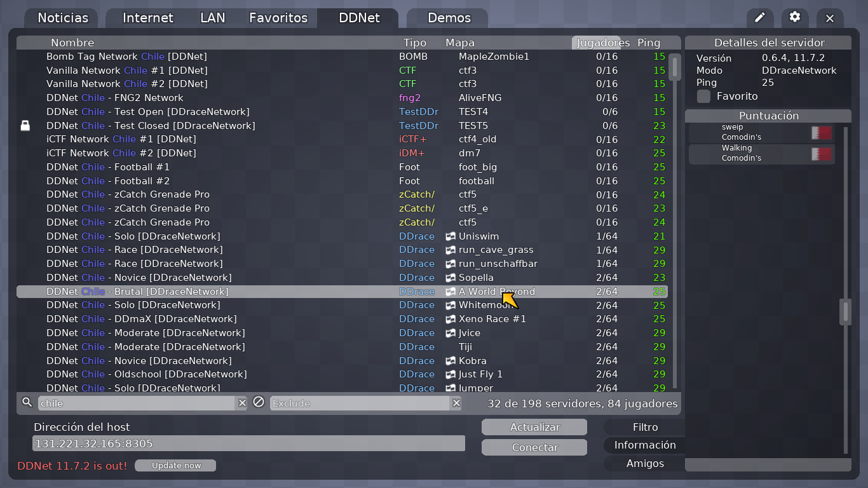This screenshot has height=488, width=868.
Task: Click Conectar to join the server
Action: 534,447
